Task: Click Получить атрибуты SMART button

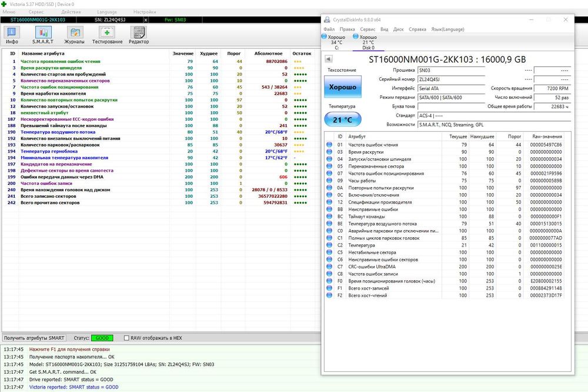Action: coord(34,338)
